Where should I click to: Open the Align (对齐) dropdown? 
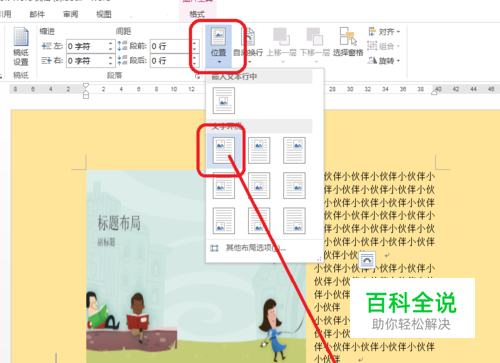384,32
